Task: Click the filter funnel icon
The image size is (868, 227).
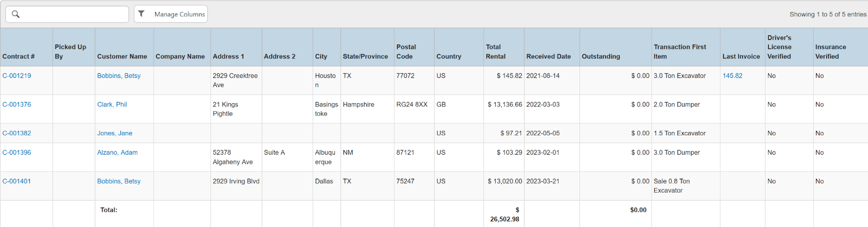Action: [142, 14]
